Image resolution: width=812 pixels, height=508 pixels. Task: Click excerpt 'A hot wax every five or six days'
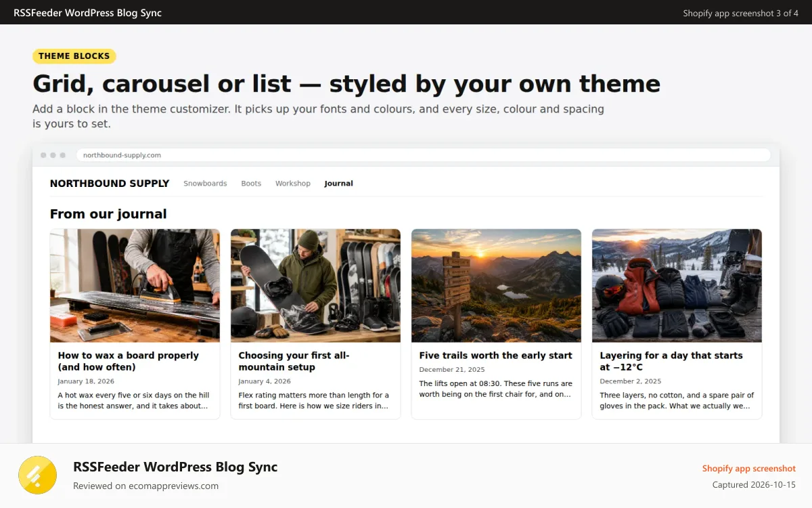(133, 400)
